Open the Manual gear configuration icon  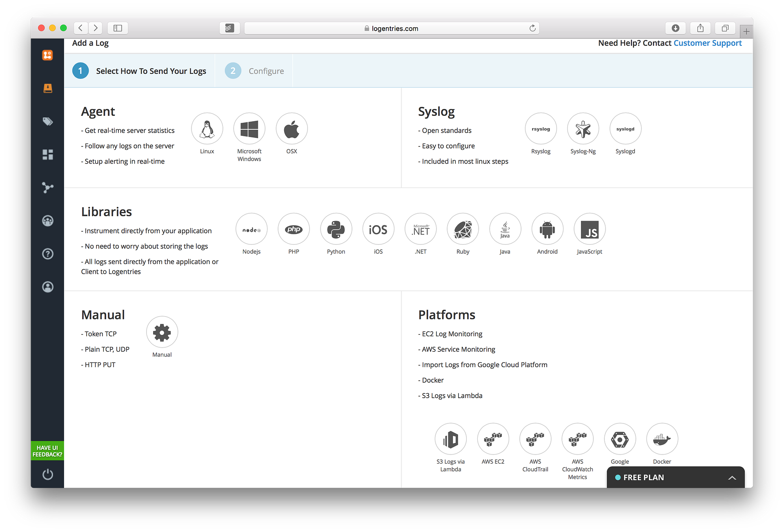tap(162, 332)
